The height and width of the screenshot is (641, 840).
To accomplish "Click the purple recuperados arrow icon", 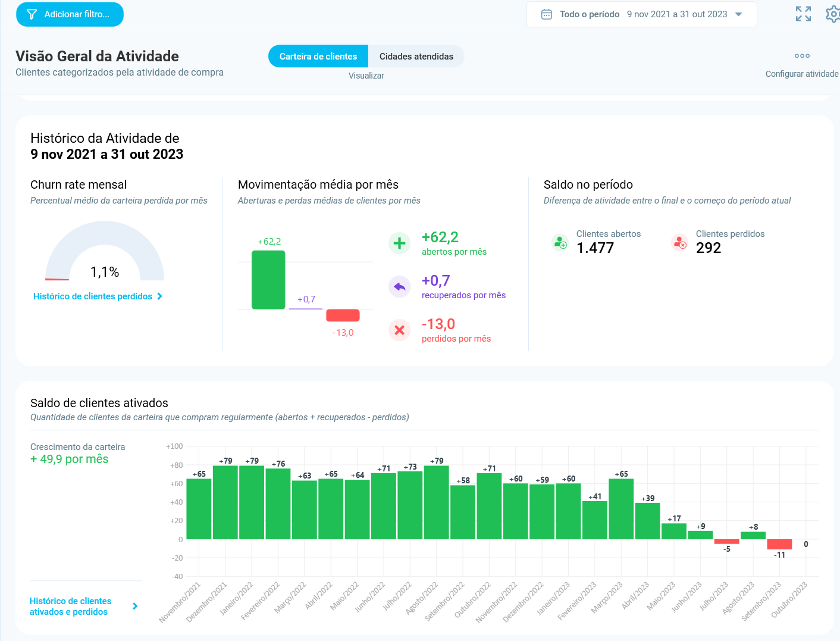I will pyautogui.click(x=400, y=287).
